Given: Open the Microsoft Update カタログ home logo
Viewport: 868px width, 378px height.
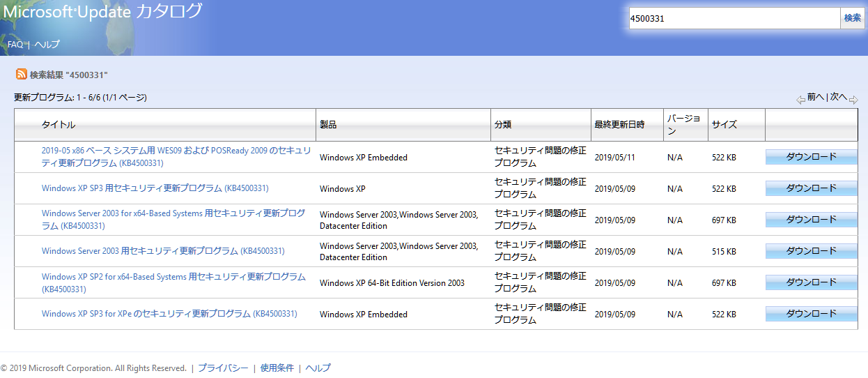Looking at the screenshot, I should pyautogui.click(x=103, y=11).
